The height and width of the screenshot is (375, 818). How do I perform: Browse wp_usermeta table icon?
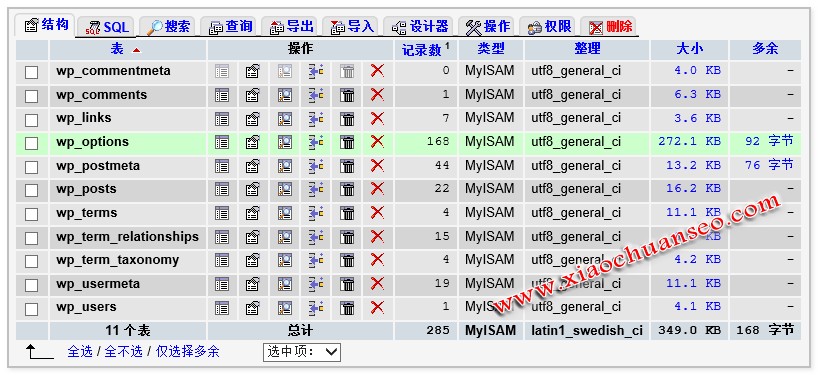tap(222, 284)
